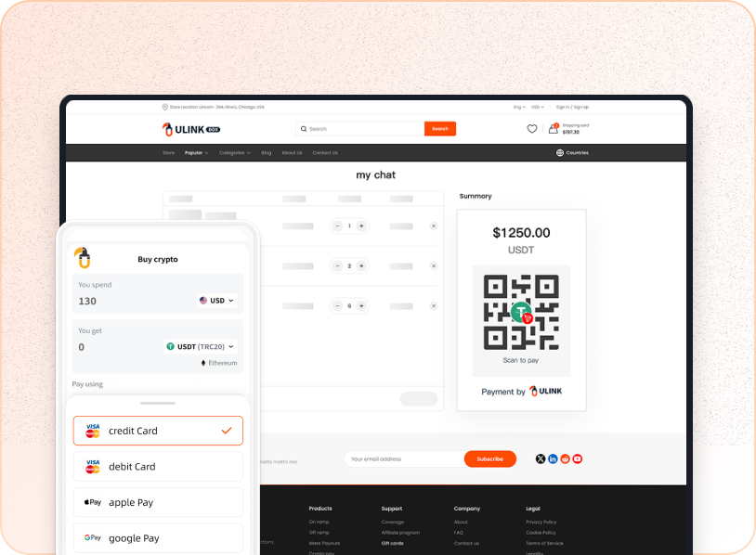Open the Blog menu item
The height and width of the screenshot is (555, 756).
(267, 152)
